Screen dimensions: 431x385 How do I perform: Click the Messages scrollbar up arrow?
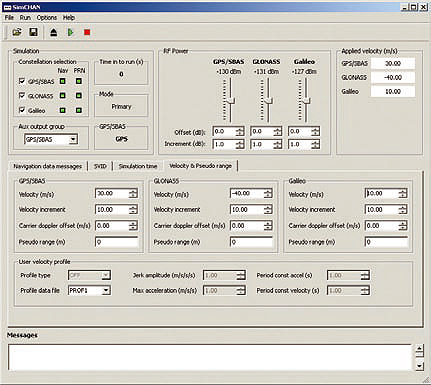[x=419, y=350]
